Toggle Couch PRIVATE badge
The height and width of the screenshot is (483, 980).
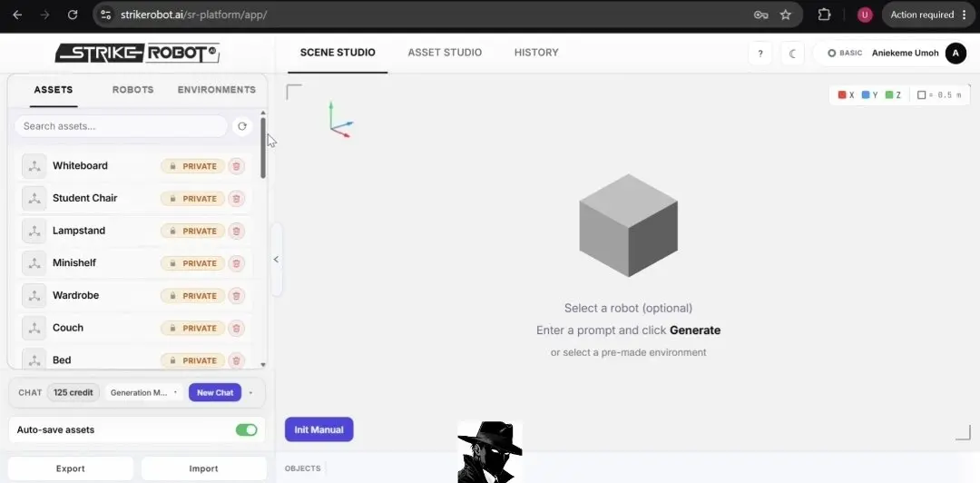(x=192, y=329)
